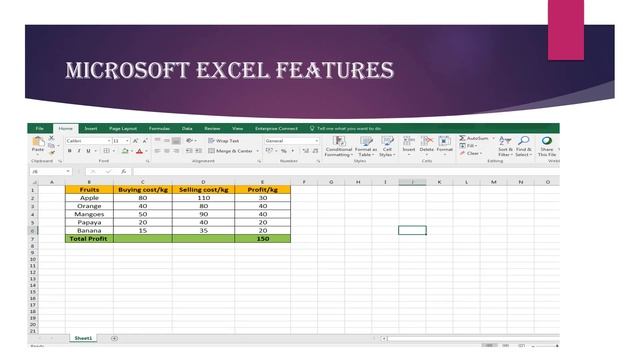Viewport: 640px width, 360px height.
Task: Toggle Bold formatting
Action: (x=70, y=151)
